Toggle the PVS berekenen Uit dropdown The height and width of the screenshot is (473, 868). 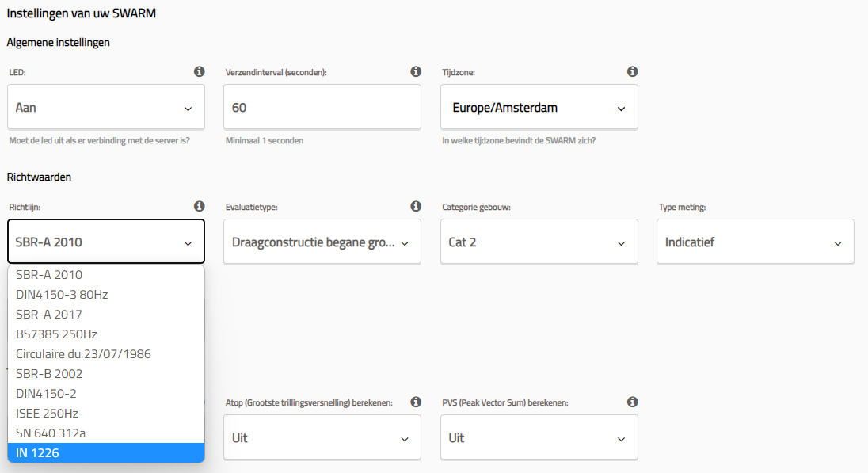coord(539,437)
